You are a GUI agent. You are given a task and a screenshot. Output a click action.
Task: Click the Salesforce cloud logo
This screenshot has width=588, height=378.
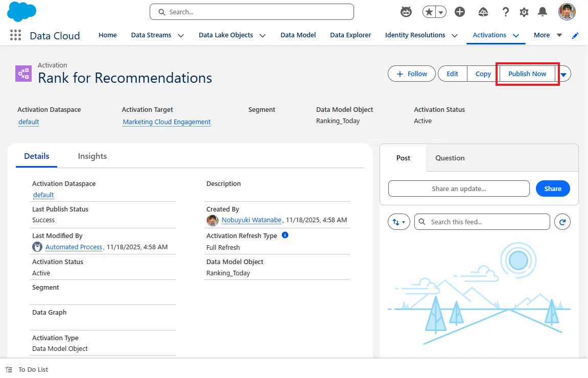[22, 12]
